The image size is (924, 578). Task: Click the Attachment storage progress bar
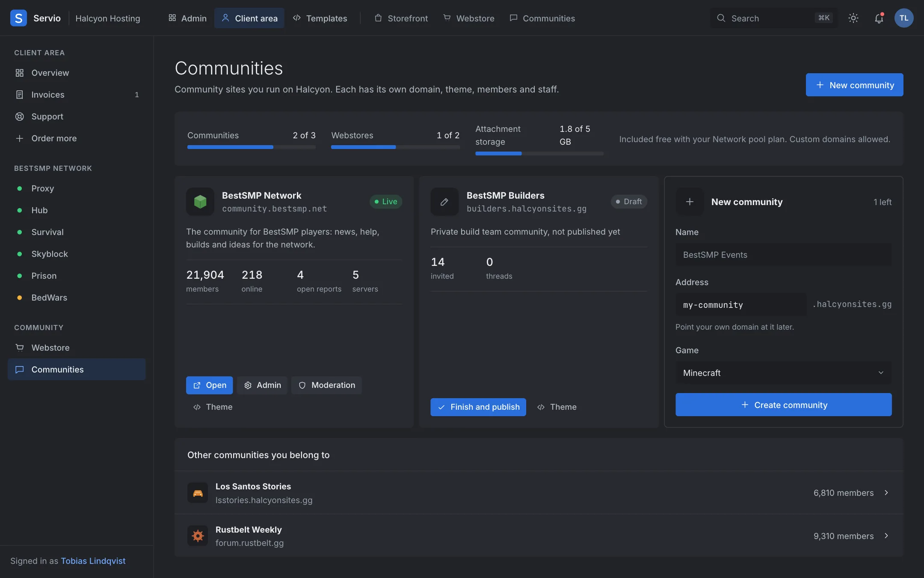pyautogui.click(x=539, y=154)
